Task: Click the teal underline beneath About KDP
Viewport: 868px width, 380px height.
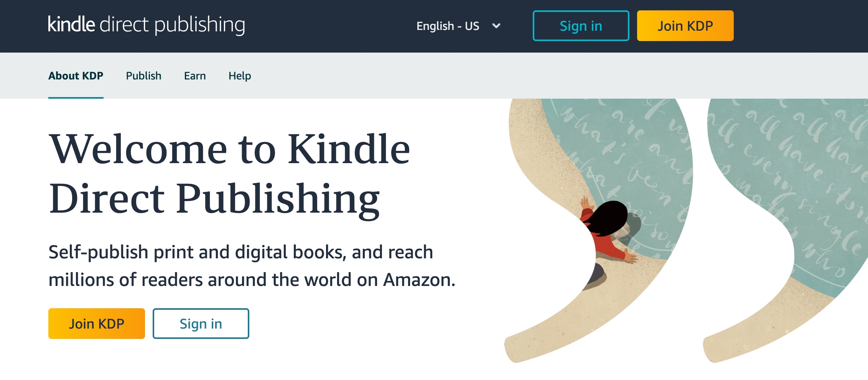Action: pos(76,97)
